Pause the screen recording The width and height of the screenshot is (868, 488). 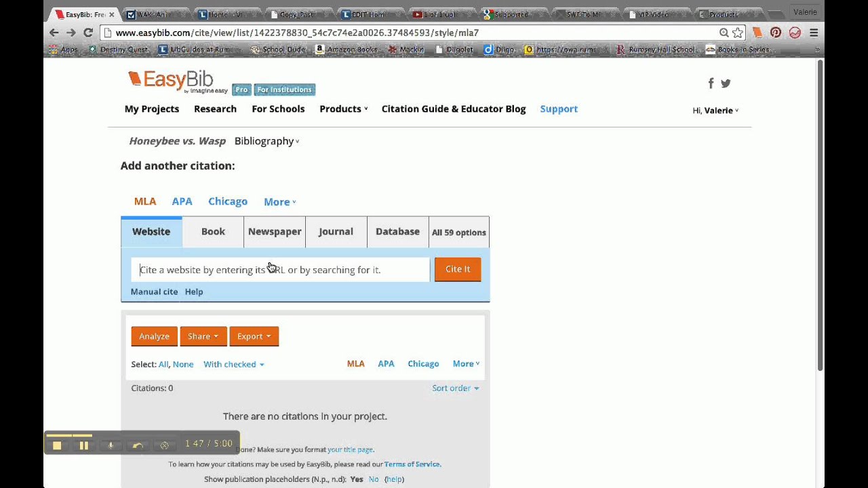84,445
